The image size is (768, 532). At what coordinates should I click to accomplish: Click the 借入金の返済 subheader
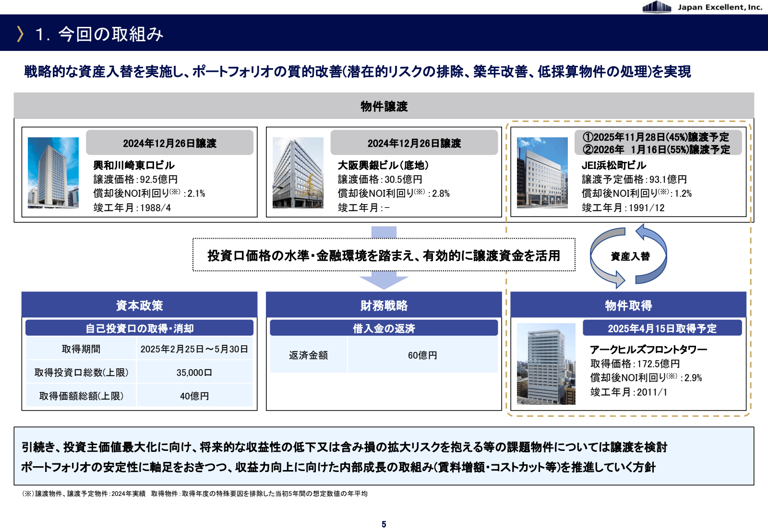click(x=384, y=328)
